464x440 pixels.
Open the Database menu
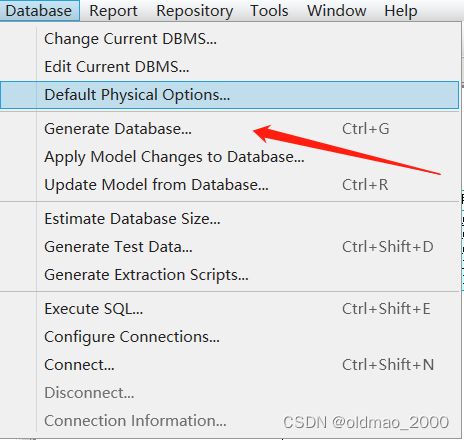(x=39, y=11)
